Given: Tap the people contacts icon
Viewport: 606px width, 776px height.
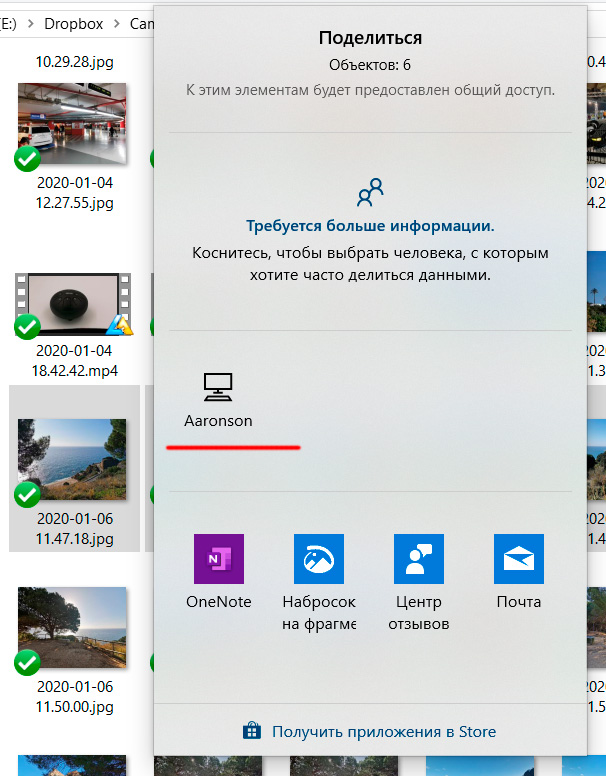Looking at the screenshot, I should [x=370, y=190].
